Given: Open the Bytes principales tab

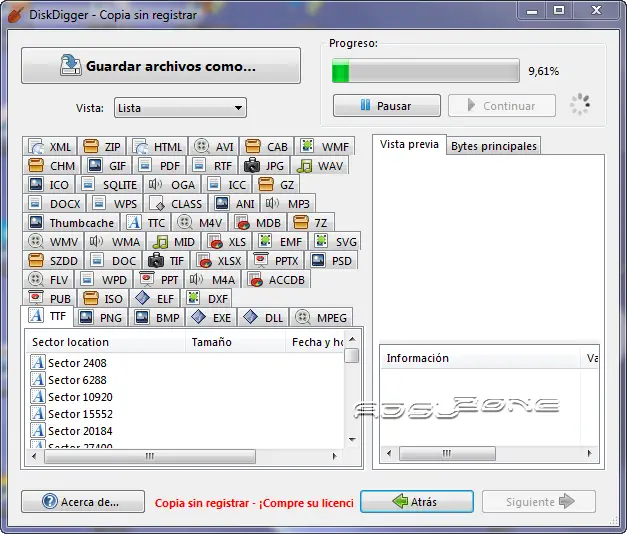Looking at the screenshot, I should (x=493, y=146).
